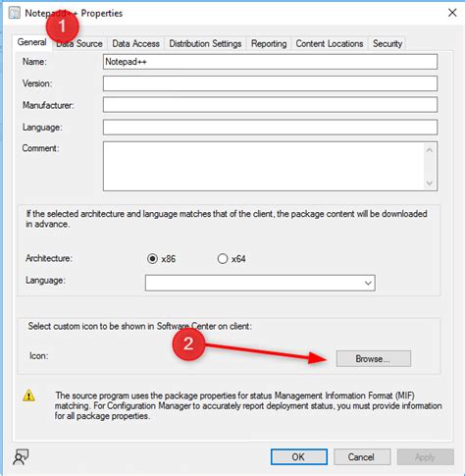
Task: Switch to the Data Access tab
Action: [x=135, y=44]
